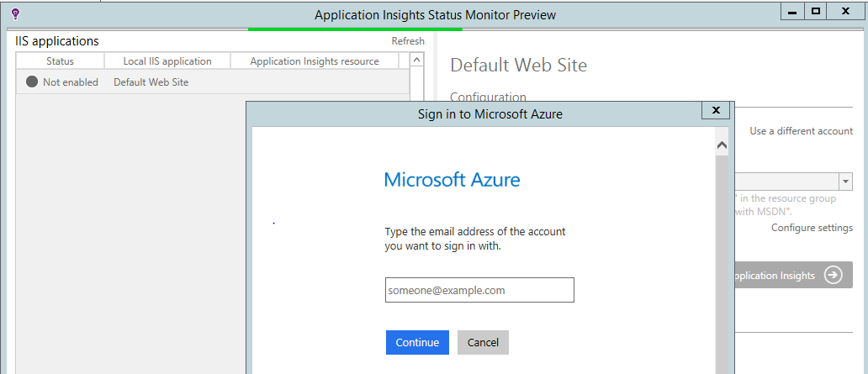Click scroll up chevron in sign-in dialog
This screenshot has width=868, height=374.
click(x=722, y=145)
